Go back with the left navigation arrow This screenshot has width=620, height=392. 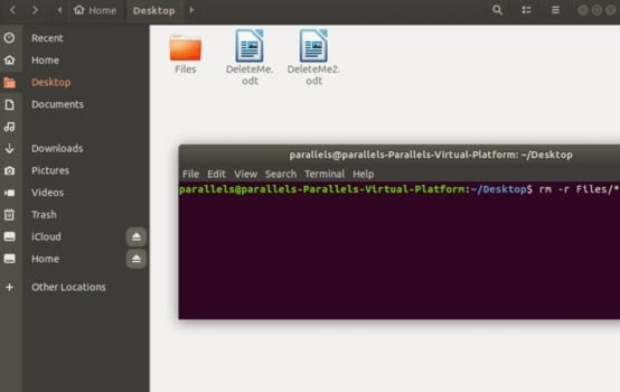click(13, 10)
